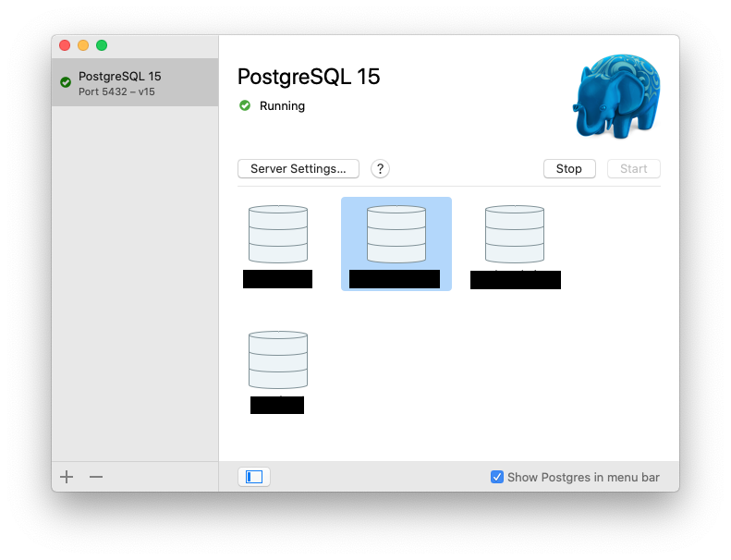Click the PostgreSQL 15 main heading
The image size is (731, 560).
click(309, 77)
